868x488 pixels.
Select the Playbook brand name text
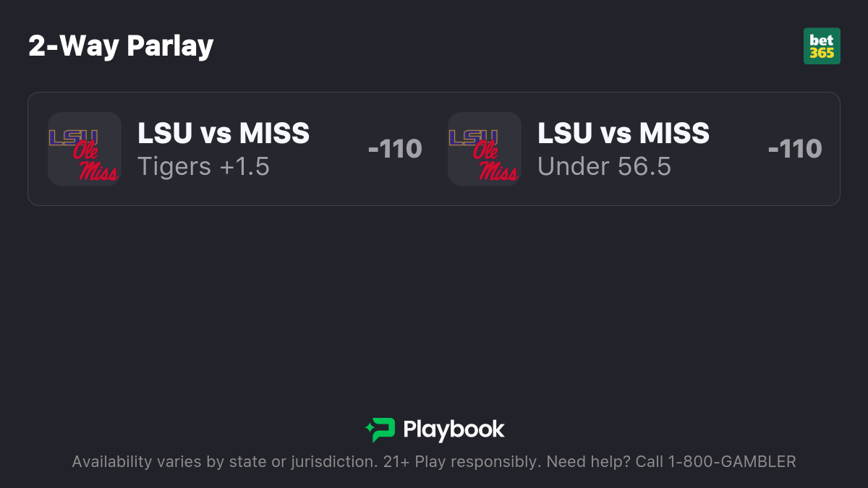coord(454,429)
